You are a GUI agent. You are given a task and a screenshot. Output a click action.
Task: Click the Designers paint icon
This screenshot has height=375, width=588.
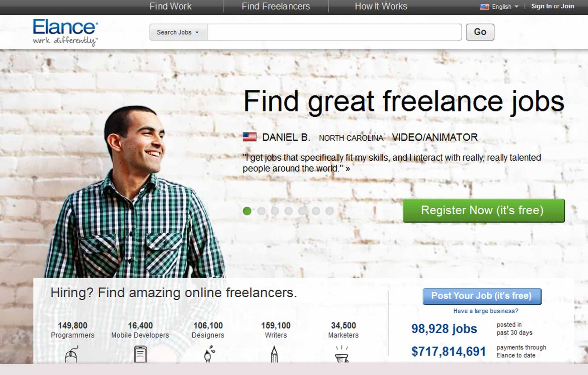(209, 354)
